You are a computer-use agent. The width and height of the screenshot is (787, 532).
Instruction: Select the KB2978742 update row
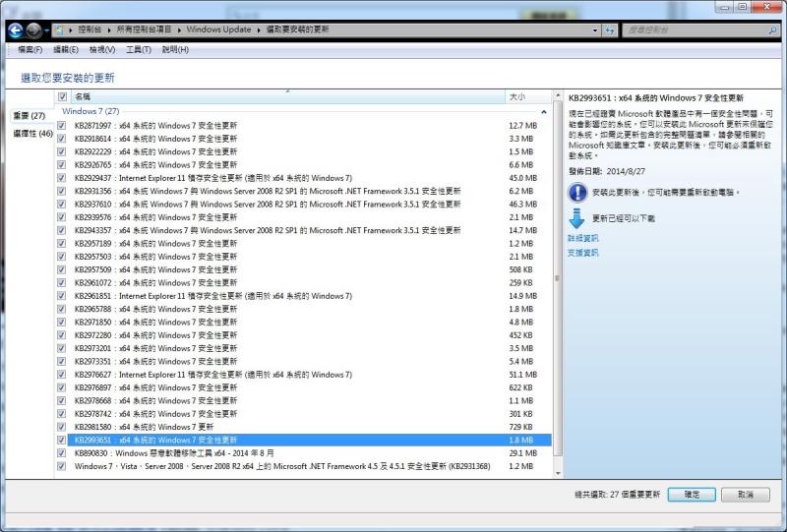coord(303,414)
